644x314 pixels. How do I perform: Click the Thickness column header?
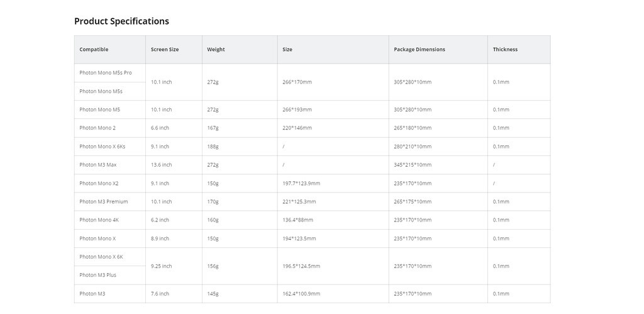[x=519, y=49]
